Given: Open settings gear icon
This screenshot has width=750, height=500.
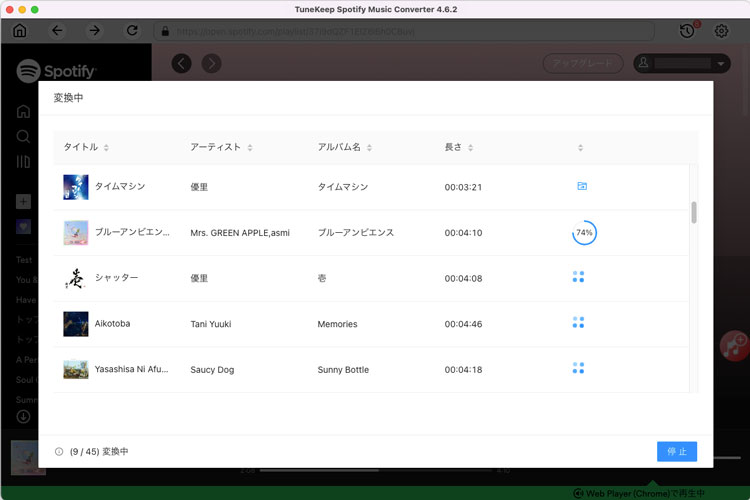Looking at the screenshot, I should pos(721,31).
